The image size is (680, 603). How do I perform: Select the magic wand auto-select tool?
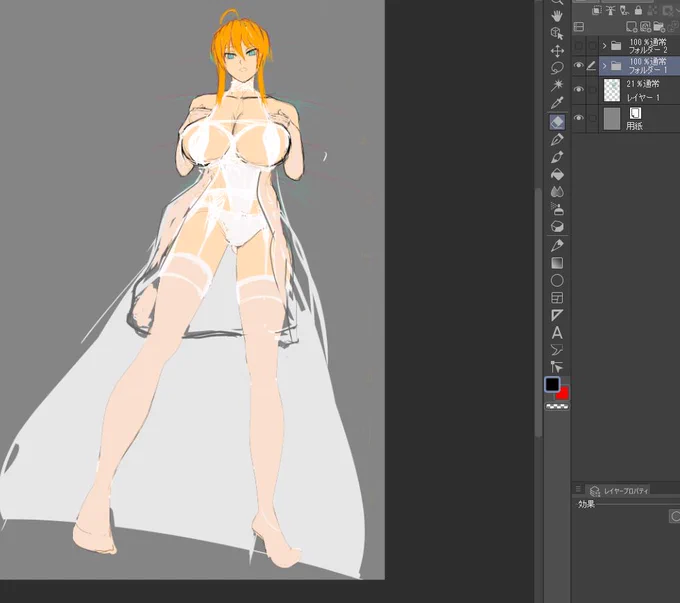click(x=557, y=85)
